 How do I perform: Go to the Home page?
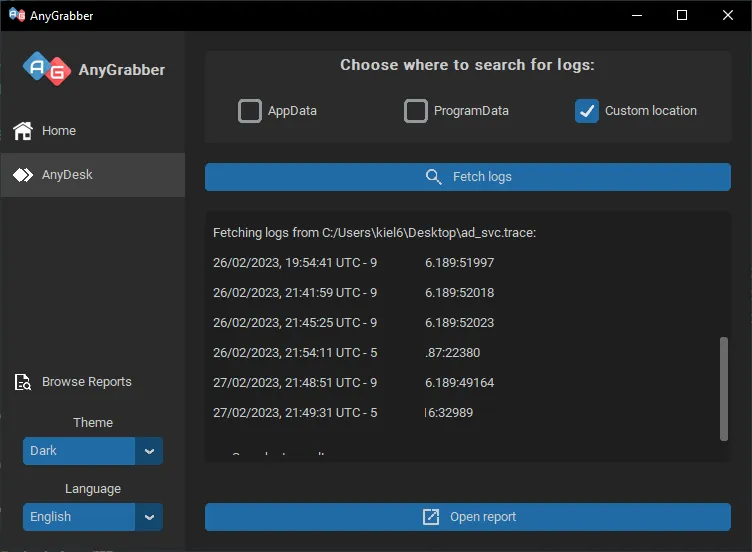pyautogui.click(x=93, y=131)
